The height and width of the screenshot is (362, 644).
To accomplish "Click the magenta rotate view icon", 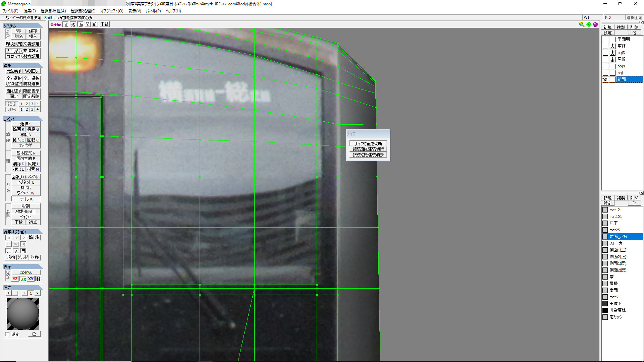I will pos(595,24).
